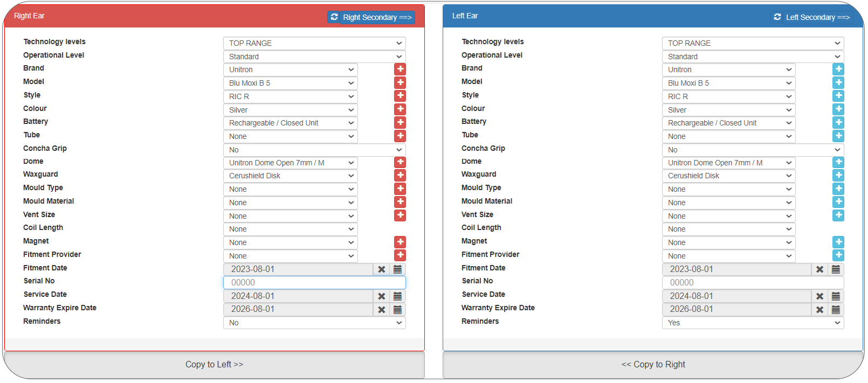Image resolution: width=868 pixels, height=383 pixels.
Task: Switch to Left Secondary view
Action: 811,17
